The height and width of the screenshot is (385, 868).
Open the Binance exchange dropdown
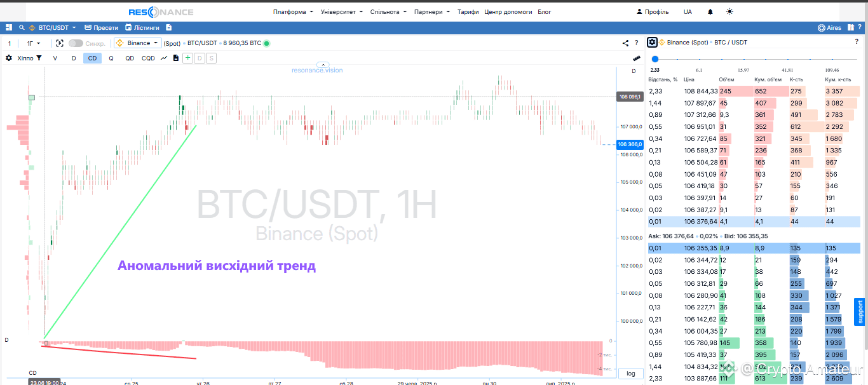point(137,43)
